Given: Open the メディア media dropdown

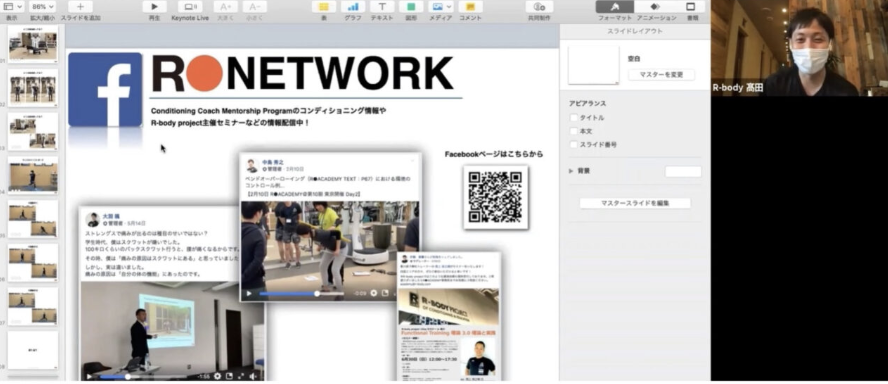Looking at the screenshot, I should tap(441, 7).
